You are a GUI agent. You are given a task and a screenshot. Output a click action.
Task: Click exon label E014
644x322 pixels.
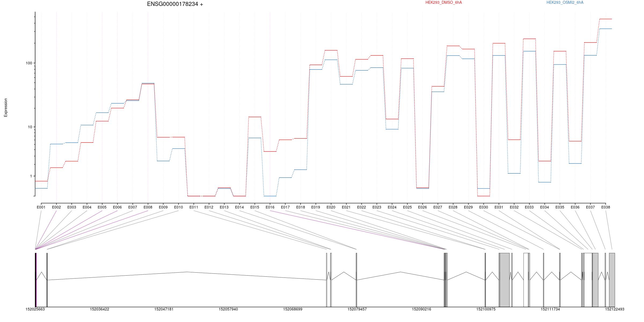(239, 207)
